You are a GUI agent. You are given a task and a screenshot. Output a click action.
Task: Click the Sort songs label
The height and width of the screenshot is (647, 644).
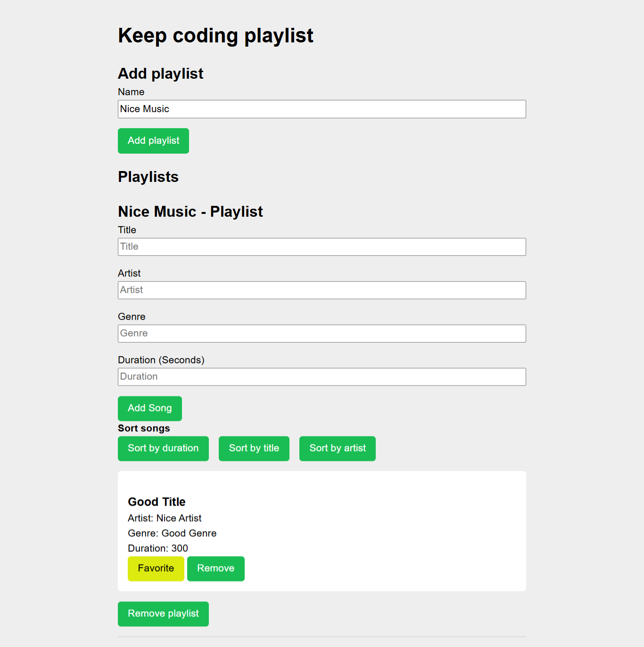[144, 428]
